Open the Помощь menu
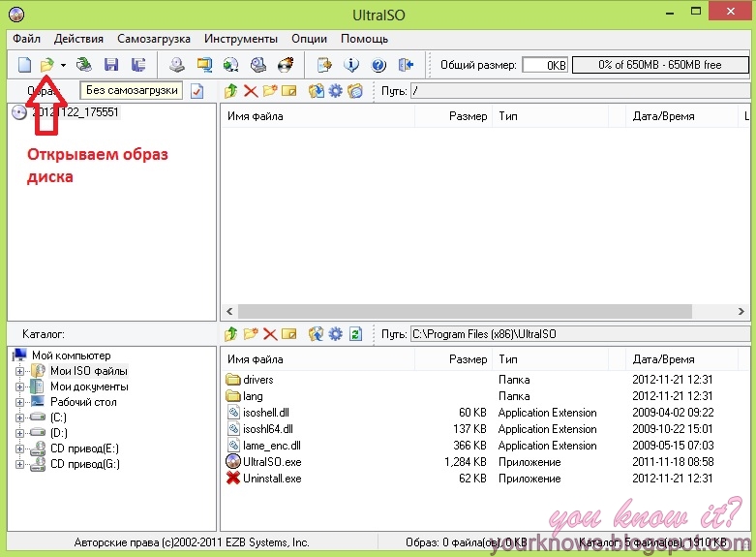This screenshot has width=756, height=557. [x=365, y=39]
